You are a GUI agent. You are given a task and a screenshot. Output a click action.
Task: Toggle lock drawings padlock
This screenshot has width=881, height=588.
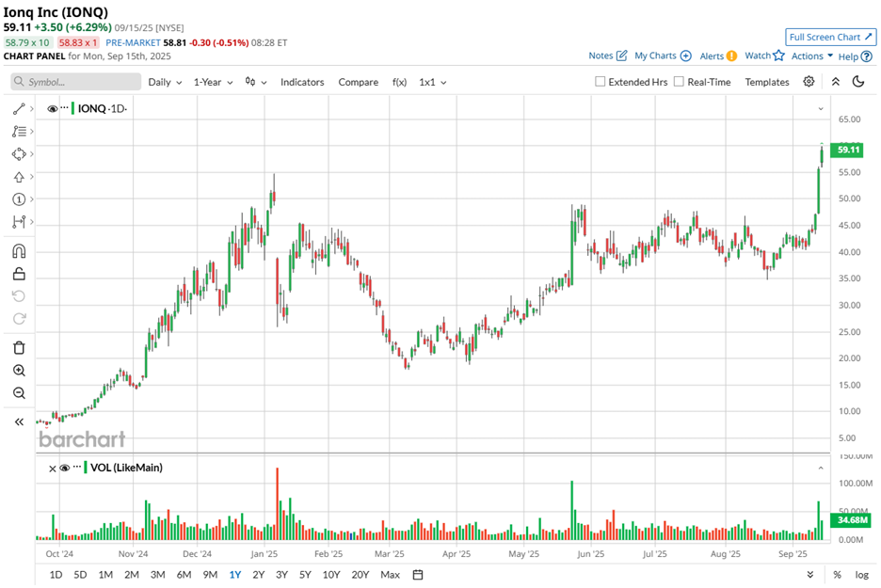click(19, 274)
